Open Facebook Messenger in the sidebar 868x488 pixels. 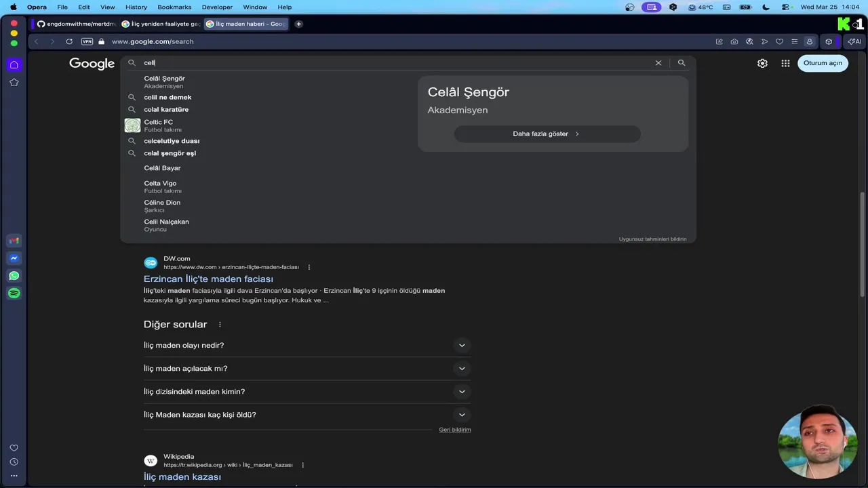point(14,258)
